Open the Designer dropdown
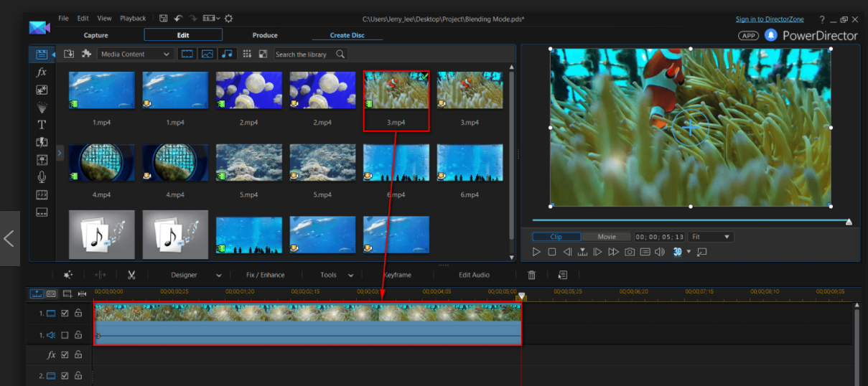This screenshot has height=386, width=868. pyautogui.click(x=196, y=275)
